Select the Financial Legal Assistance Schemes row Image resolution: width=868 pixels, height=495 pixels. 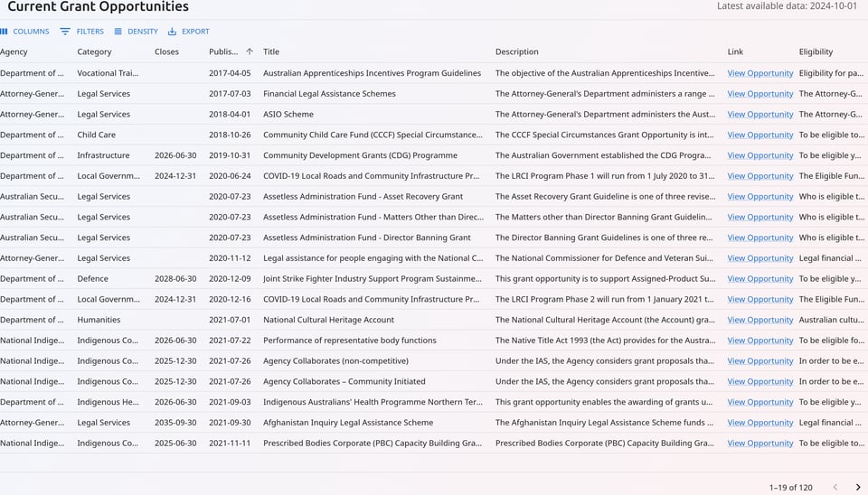pos(329,94)
